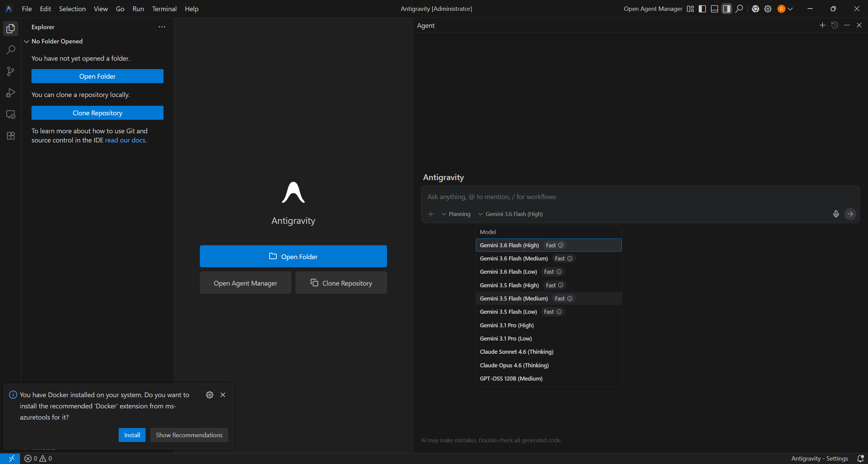This screenshot has height=464, width=868.
Task: Toggle the Agent secondary side bar
Action: click(x=727, y=9)
